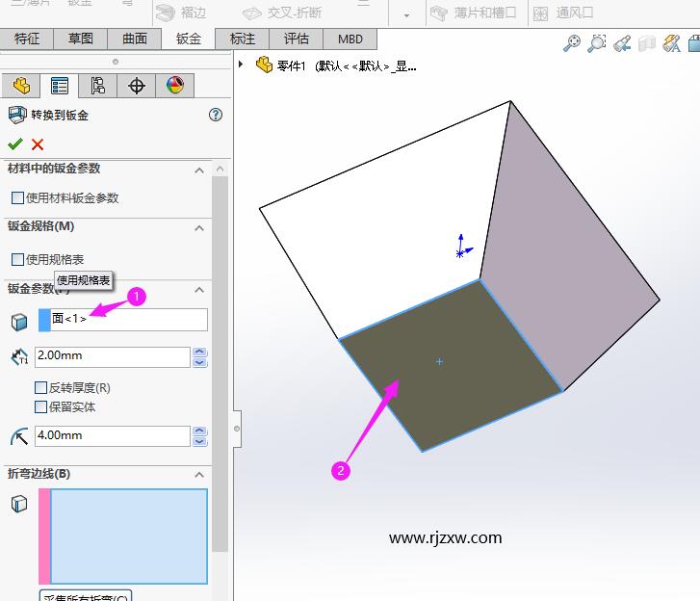
Task: Check 反转厚度(R) option
Action: click(x=40, y=387)
